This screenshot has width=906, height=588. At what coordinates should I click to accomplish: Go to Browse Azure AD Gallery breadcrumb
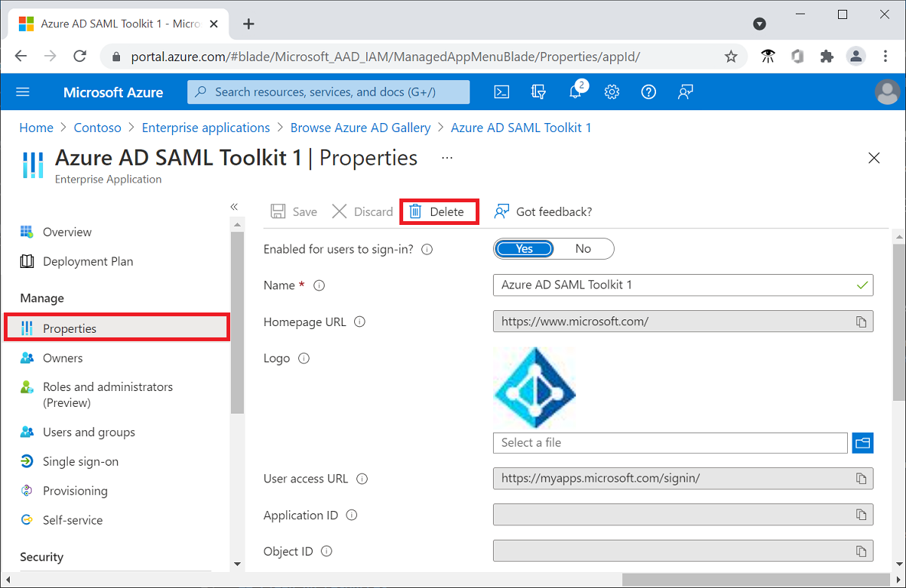click(x=361, y=128)
